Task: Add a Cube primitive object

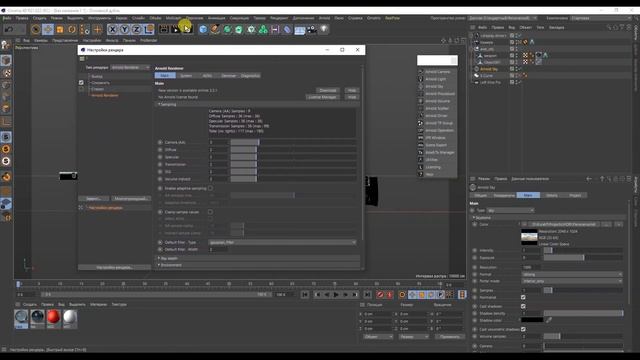Action: pyautogui.click(x=203, y=29)
